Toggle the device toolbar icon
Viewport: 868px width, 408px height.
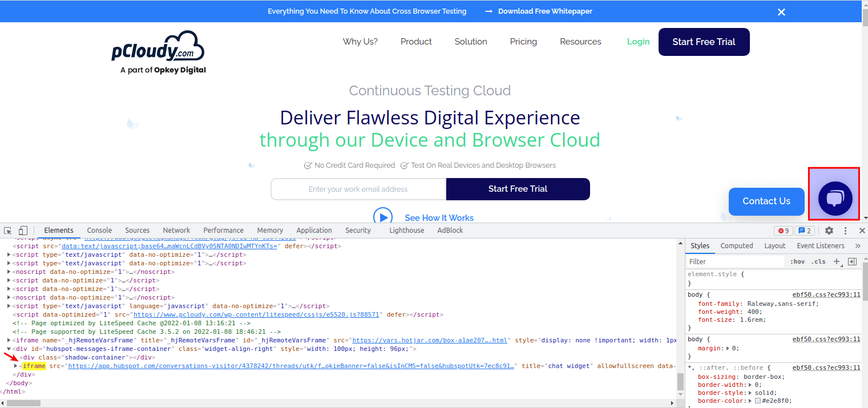[23, 231]
